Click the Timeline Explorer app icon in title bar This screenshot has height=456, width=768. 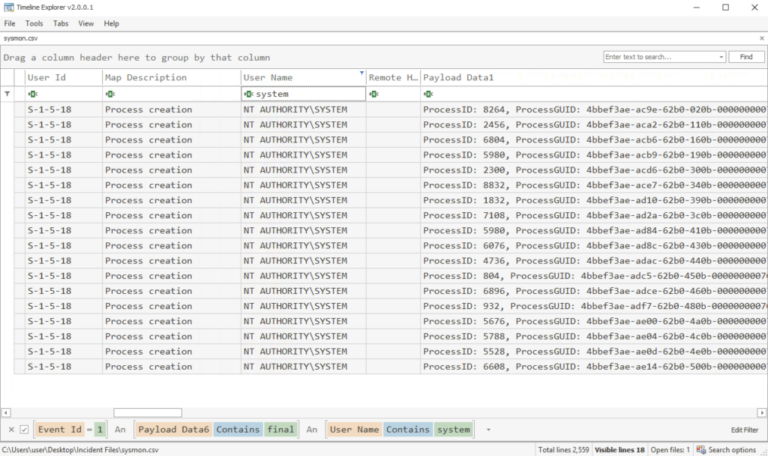click(x=8, y=7)
